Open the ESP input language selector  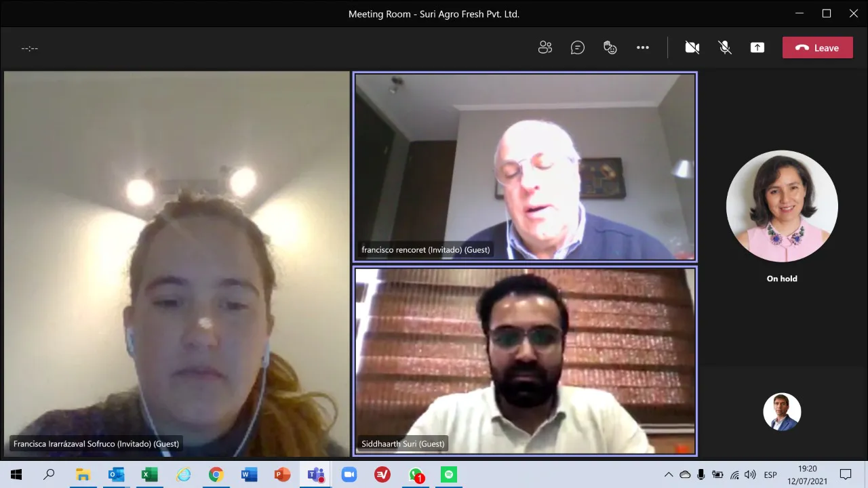click(x=770, y=474)
